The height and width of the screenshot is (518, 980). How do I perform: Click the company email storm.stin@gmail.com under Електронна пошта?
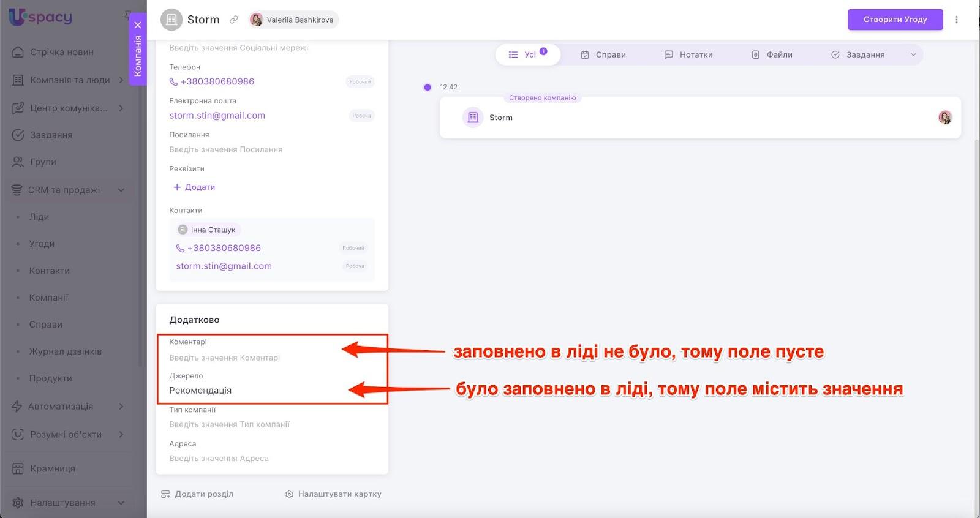coord(217,116)
